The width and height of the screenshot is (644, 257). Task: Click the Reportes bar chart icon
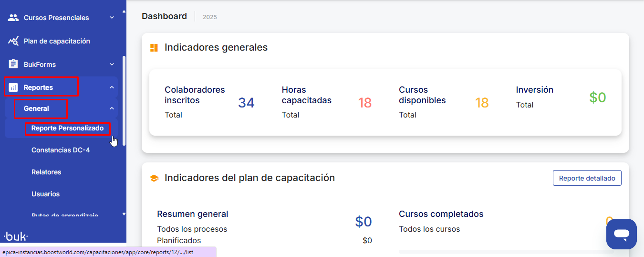(13, 87)
